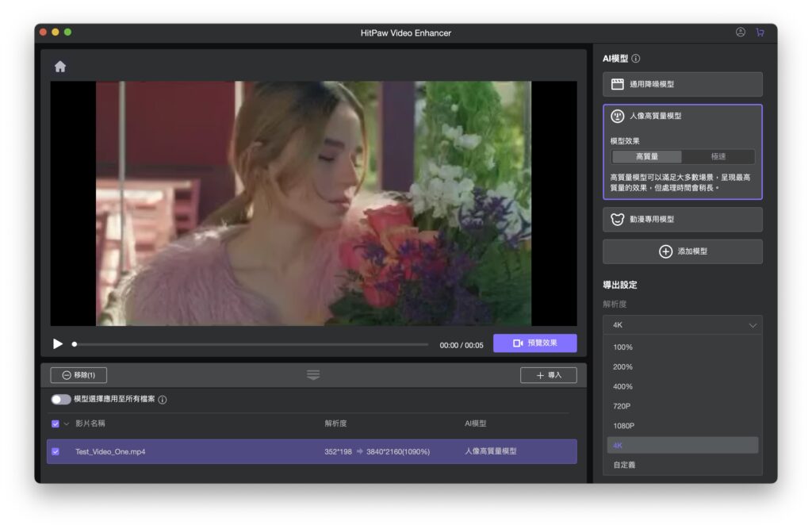812x529 pixels.
Task: Click the AI模型 column header in table
Action: [x=476, y=424]
